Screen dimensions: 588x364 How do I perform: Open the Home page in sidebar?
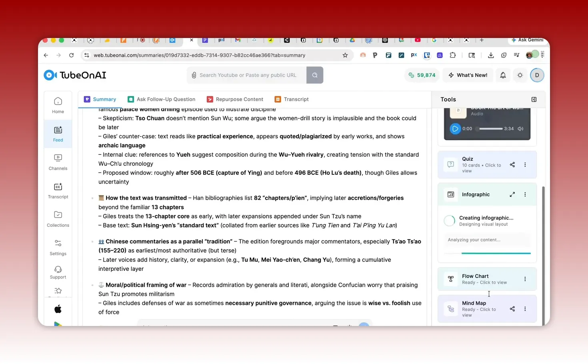click(58, 106)
